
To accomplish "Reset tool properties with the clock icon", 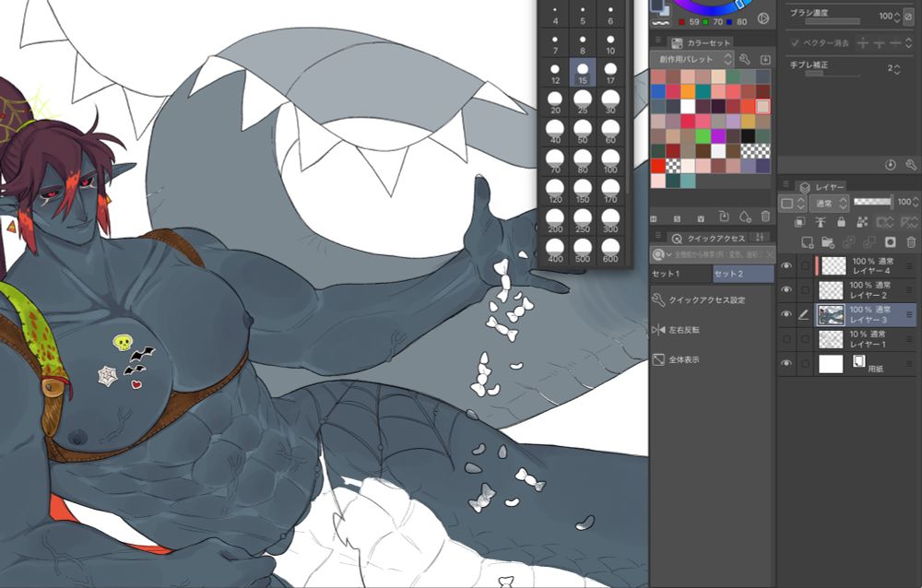I will [891, 165].
